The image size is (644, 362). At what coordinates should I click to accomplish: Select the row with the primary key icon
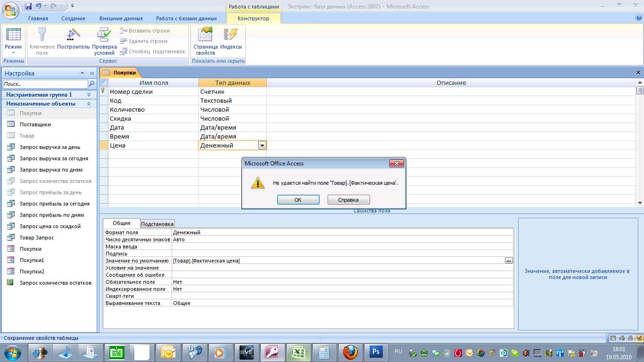point(104,91)
